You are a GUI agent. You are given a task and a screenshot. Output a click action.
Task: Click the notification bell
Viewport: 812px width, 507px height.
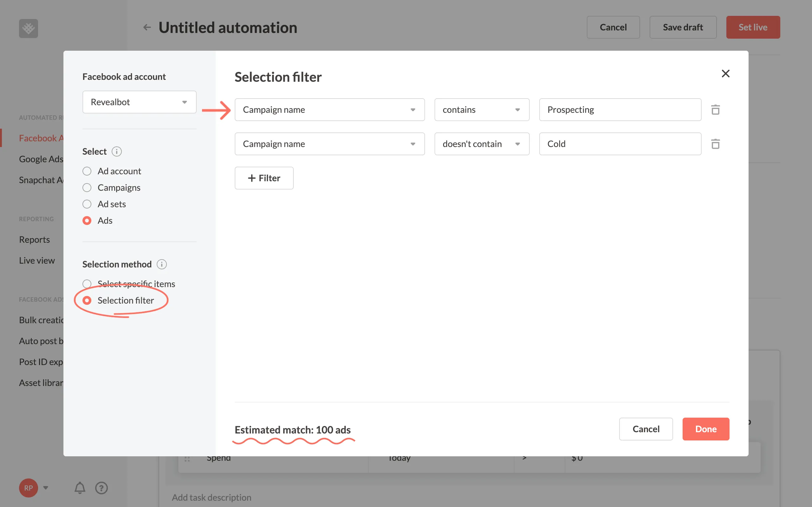[x=80, y=488]
